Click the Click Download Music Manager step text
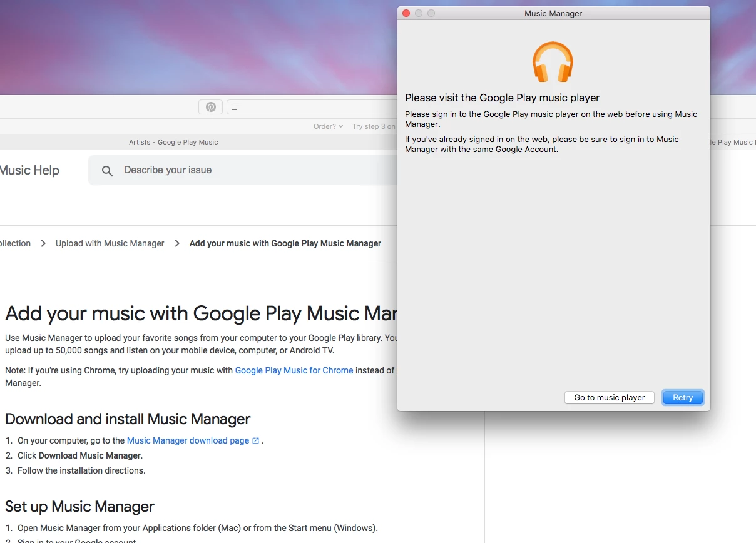This screenshot has width=756, height=543. point(80,455)
